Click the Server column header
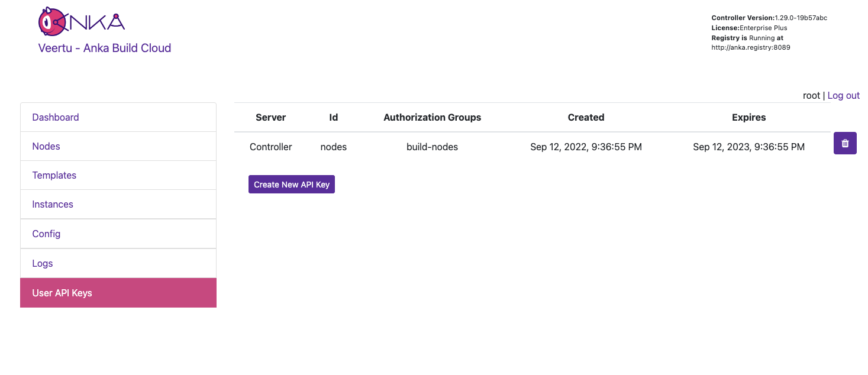This screenshot has width=868, height=375. [x=270, y=117]
